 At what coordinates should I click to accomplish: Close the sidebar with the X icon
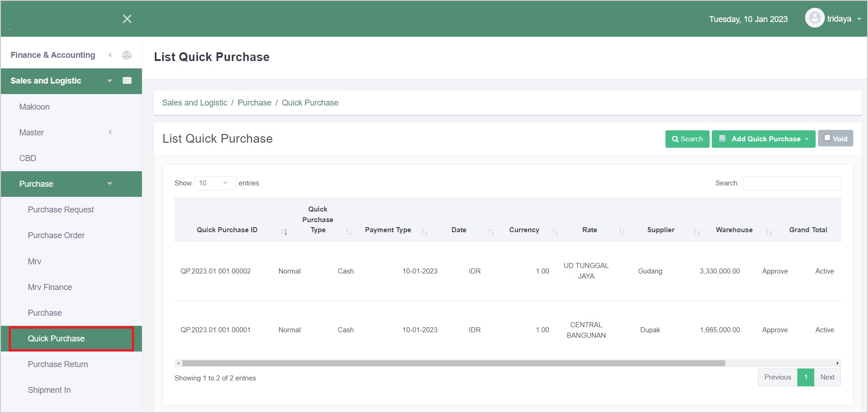(127, 19)
